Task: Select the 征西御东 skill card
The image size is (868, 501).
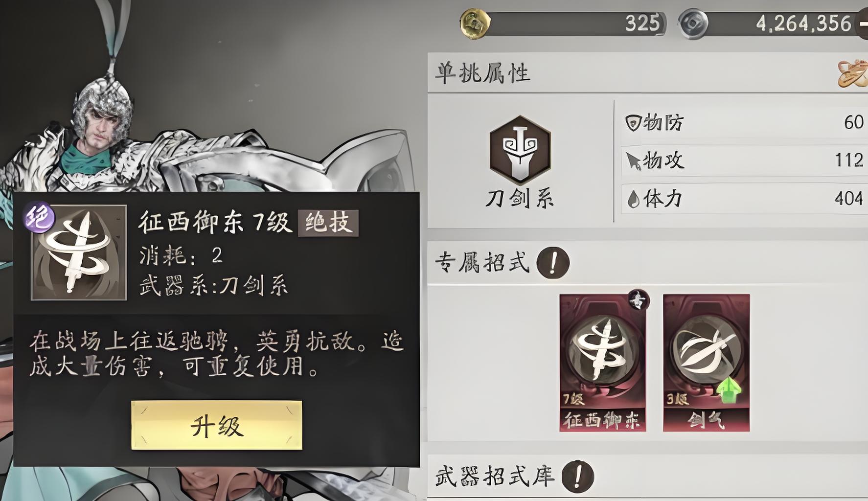Action: point(603,363)
